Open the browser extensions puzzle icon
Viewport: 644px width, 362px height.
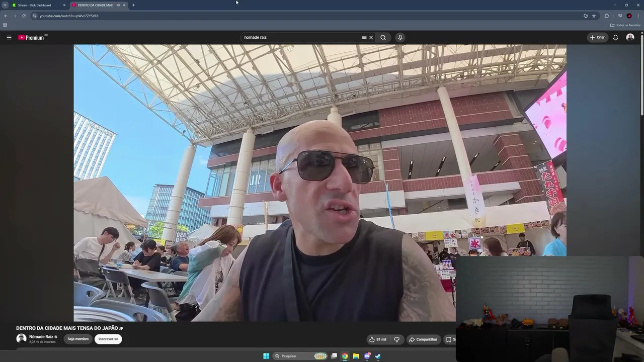pyautogui.click(x=606, y=16)
